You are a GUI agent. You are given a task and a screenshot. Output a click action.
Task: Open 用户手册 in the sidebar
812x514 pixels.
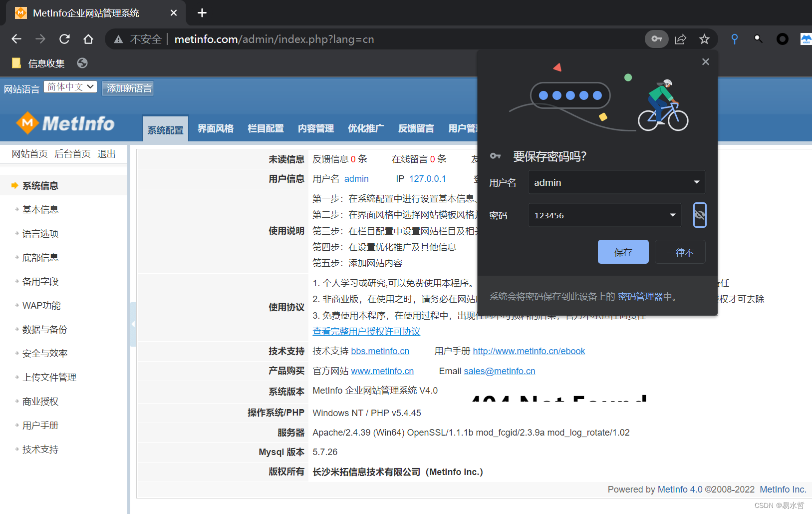click(40, 426)
